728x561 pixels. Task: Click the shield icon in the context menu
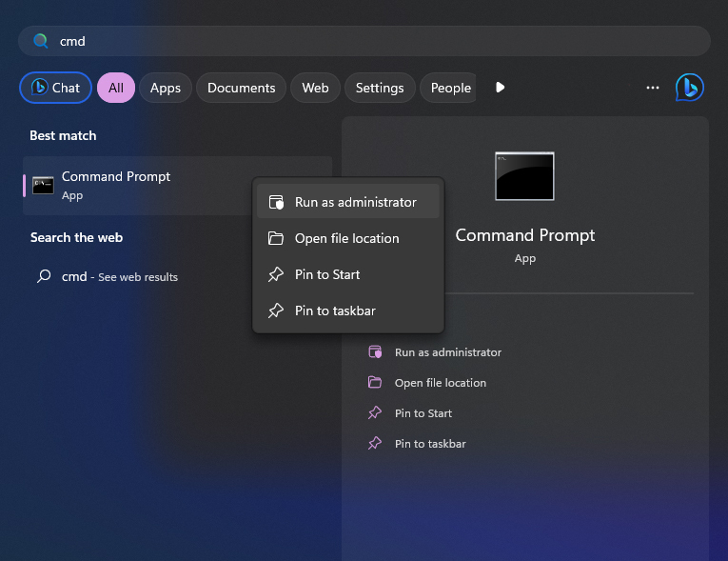[x=276, y=202]
